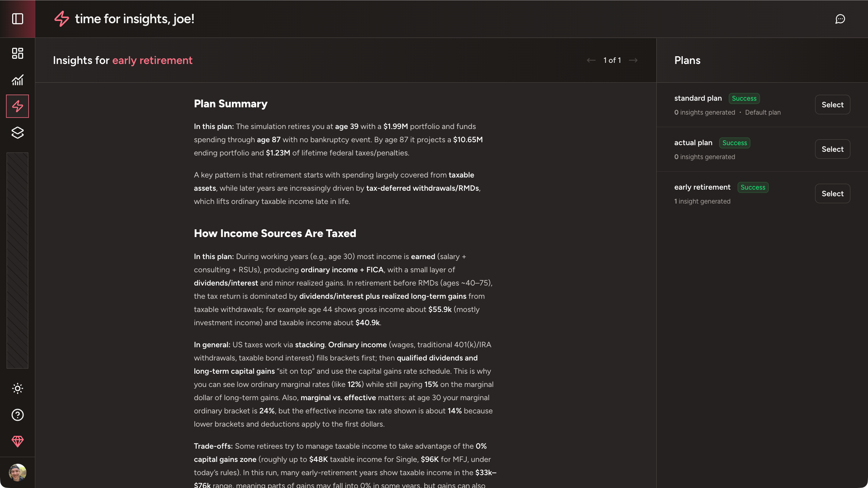Screen dimensions: 868x488
Task: Collapse the left sidebar panel
Action: tap(17, 19)
